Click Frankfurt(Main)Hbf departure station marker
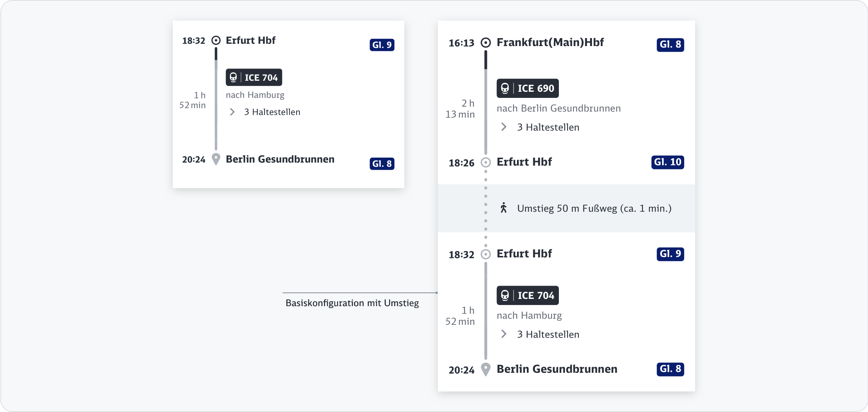The image size is (868, 412). click(x=485, y=43)
